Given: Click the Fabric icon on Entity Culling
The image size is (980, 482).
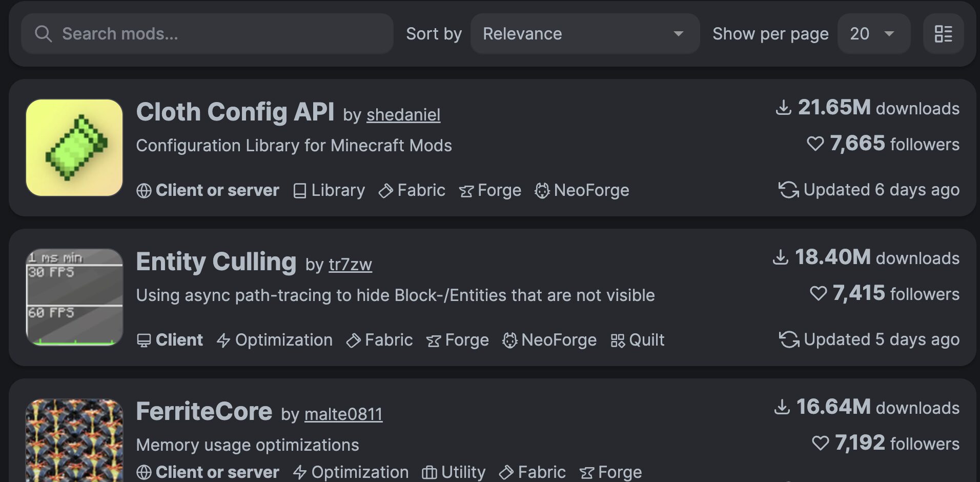Looking at the screenshot, I should [353, 340].
